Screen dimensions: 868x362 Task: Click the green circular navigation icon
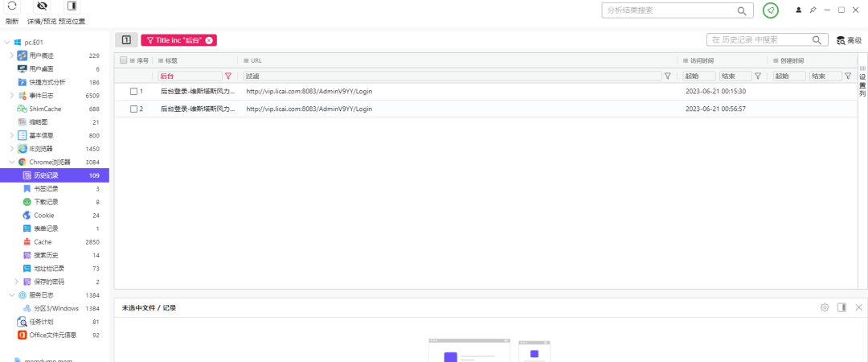pyautogui.click(x=771, y=10)
